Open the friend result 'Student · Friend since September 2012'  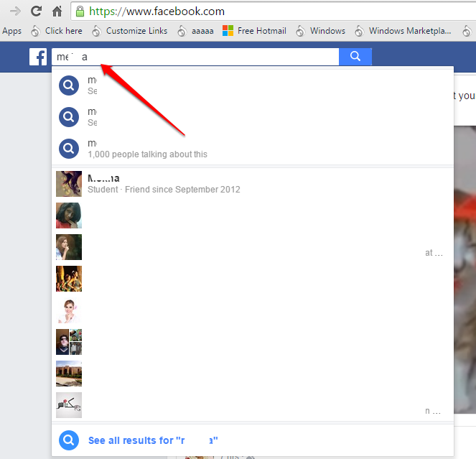click(253, 184)
